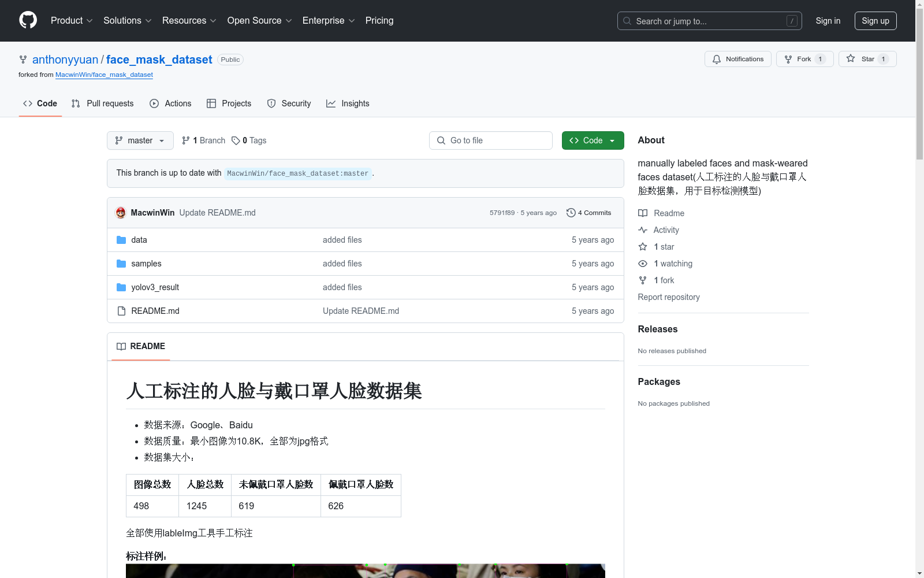Switch to the Insights tab

click(348, 103)
